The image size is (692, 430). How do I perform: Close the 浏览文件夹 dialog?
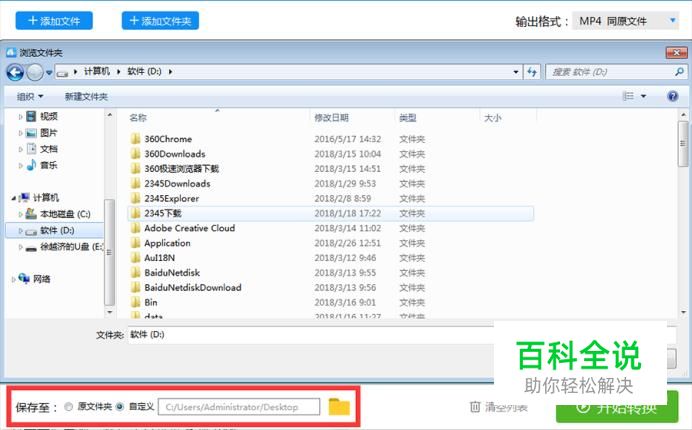pos(676,53)
